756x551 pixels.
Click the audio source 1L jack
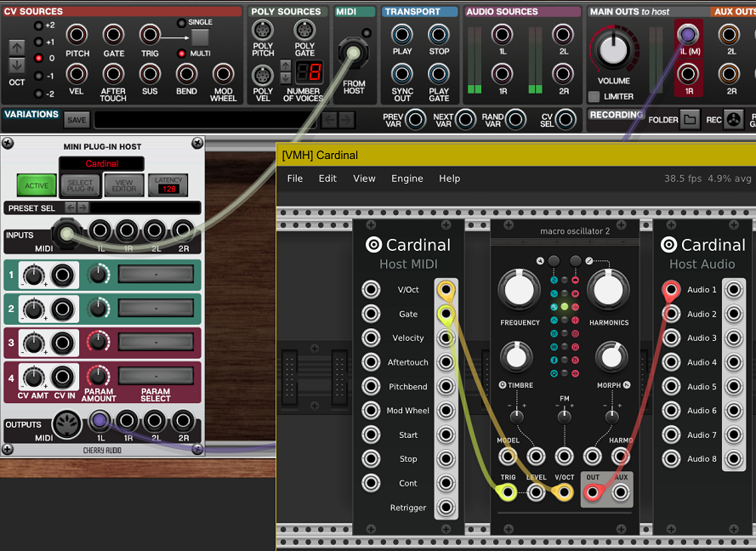pos(503,35)
